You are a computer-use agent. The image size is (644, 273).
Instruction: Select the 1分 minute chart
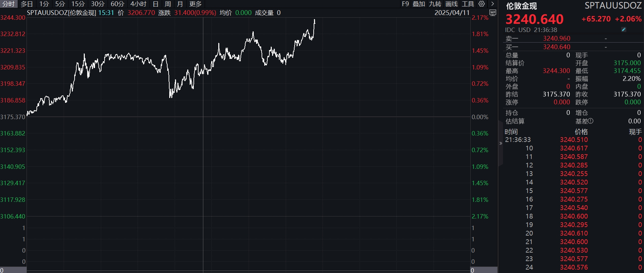pyautogui.click(x=44, y=4)
